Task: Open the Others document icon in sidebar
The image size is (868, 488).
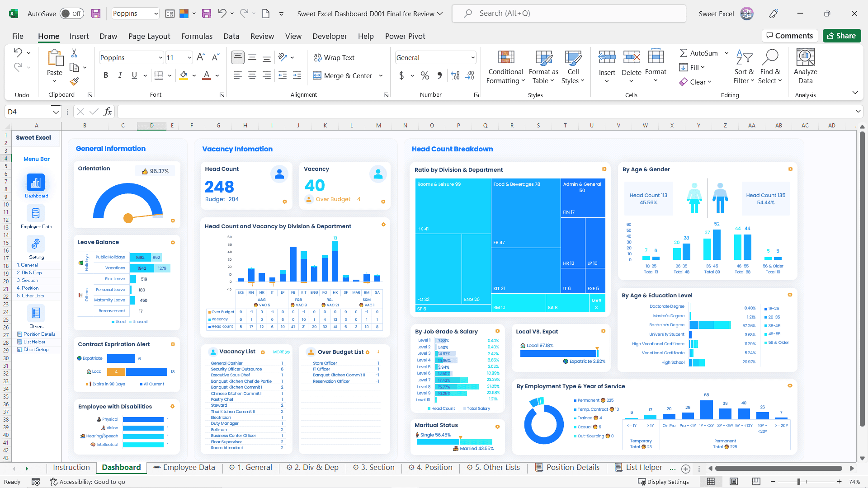Action: 36,313
